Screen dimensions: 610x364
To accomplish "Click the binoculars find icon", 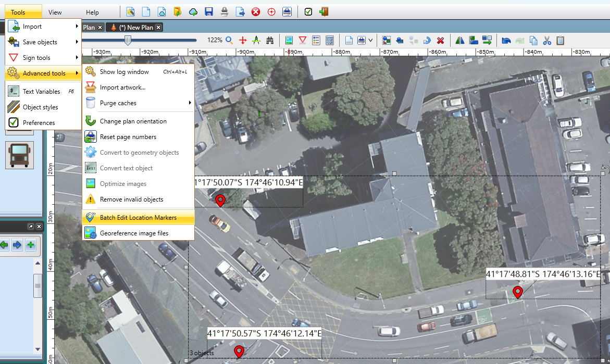I will [x=270, y=40].
